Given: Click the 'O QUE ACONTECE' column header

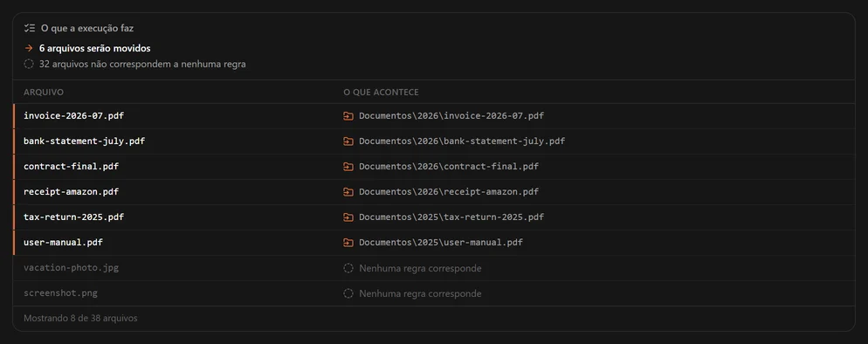Looking at the screenshot, I should (x=381, y=93).
